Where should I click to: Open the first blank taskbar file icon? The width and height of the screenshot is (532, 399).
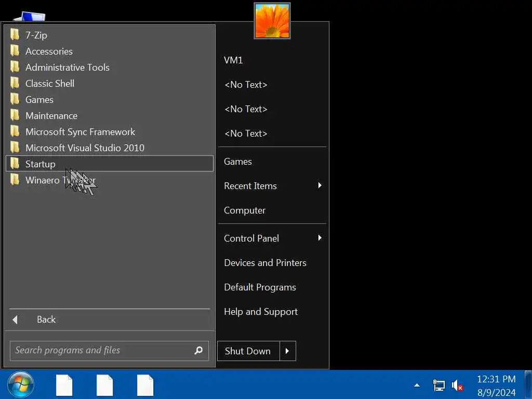click(64, 385)
